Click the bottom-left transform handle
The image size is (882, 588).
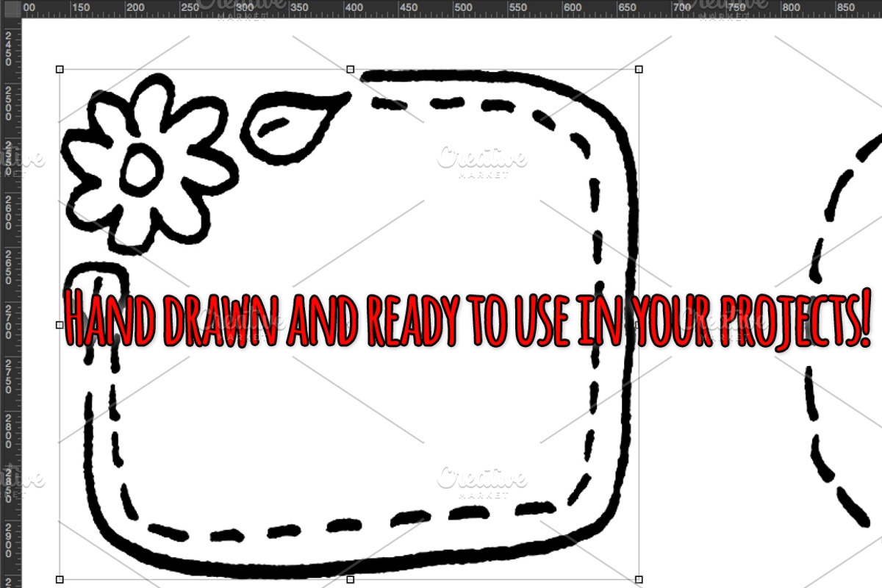60,579
